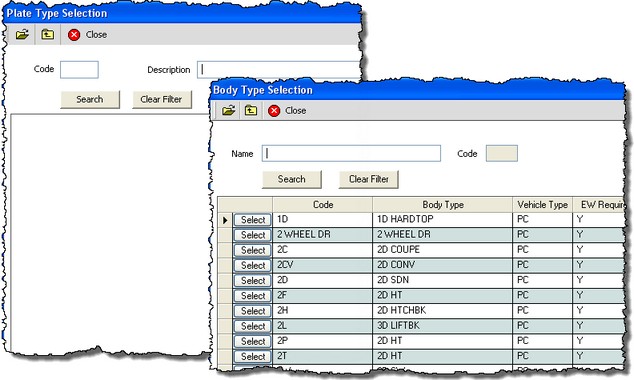Click Search in Plate Type Selection
634x380 pixels.
[90, 99]
